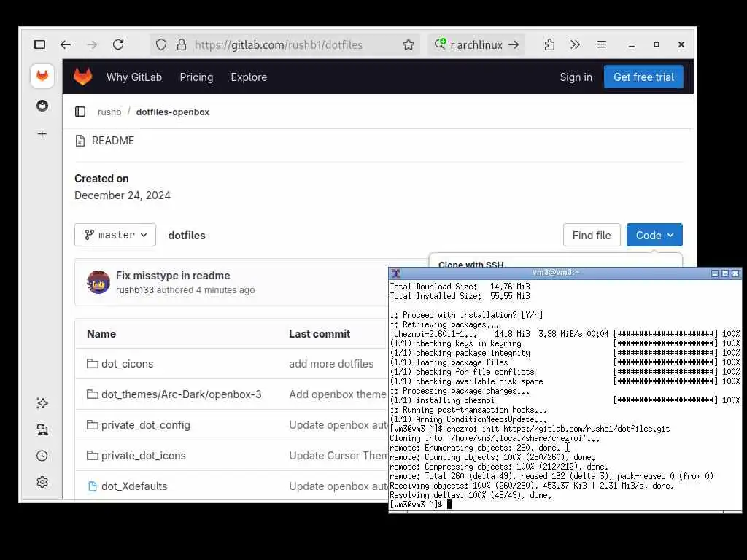Open the README link
This screenshot has height=560, width=747.
point(113,141)
